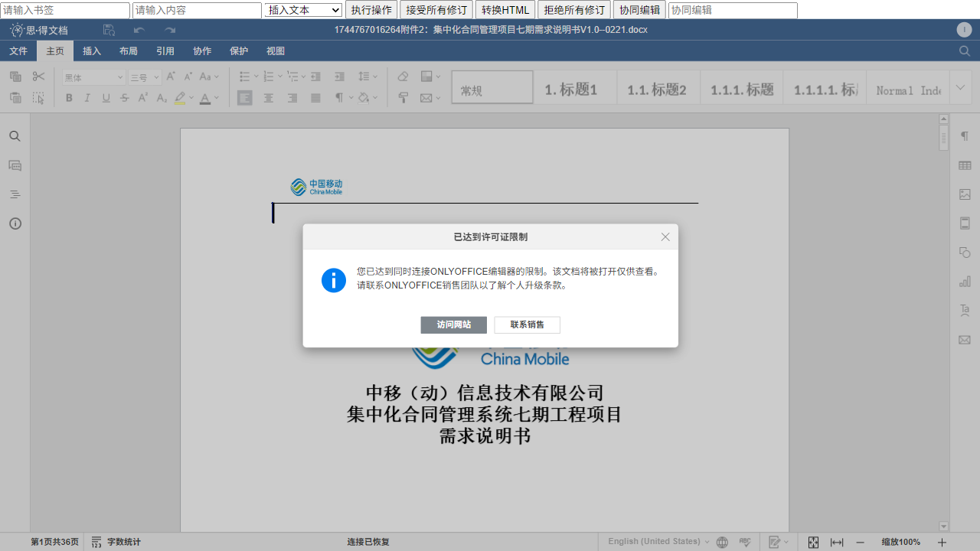980x551 pixels.
Task: Click the 协同编辑 button
Action: coord(639,10)
